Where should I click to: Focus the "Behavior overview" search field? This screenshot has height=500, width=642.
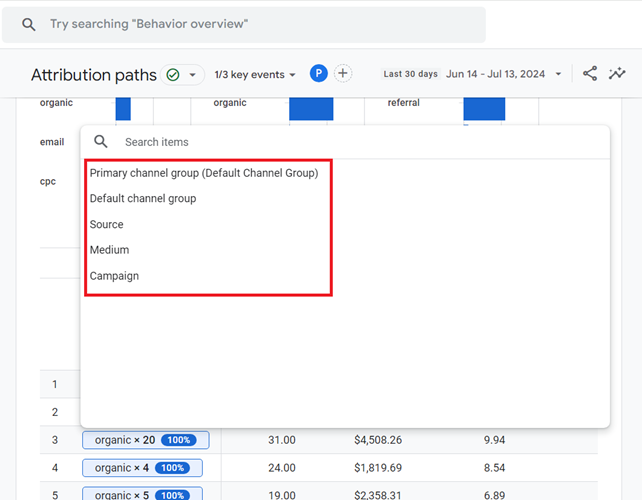tap(244, 25)
